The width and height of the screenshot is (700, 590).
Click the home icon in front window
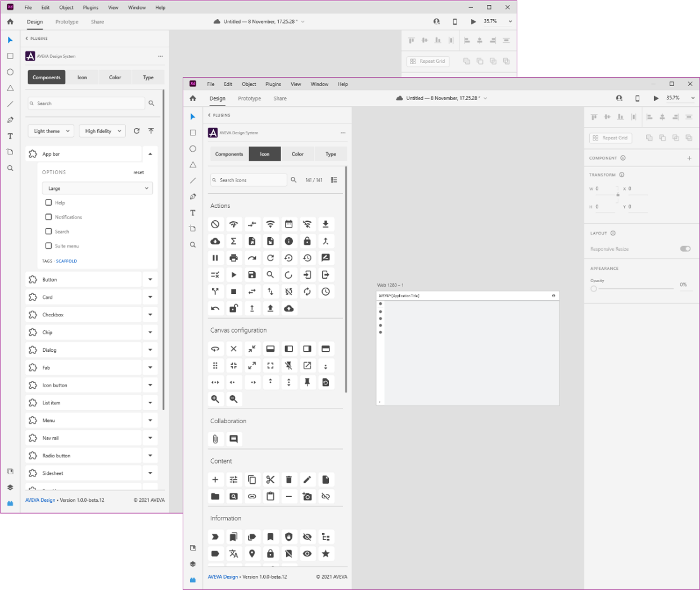click(193, 98)
